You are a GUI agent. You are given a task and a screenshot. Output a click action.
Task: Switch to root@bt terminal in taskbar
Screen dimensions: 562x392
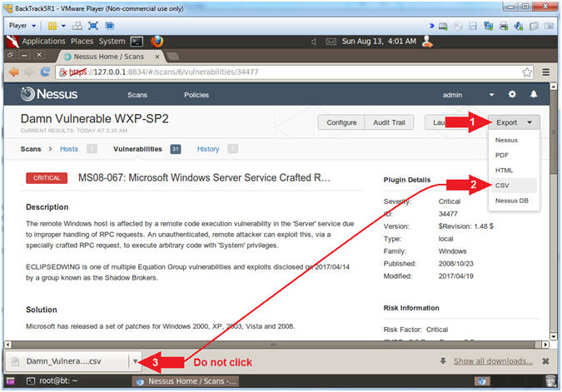(52, 381)
